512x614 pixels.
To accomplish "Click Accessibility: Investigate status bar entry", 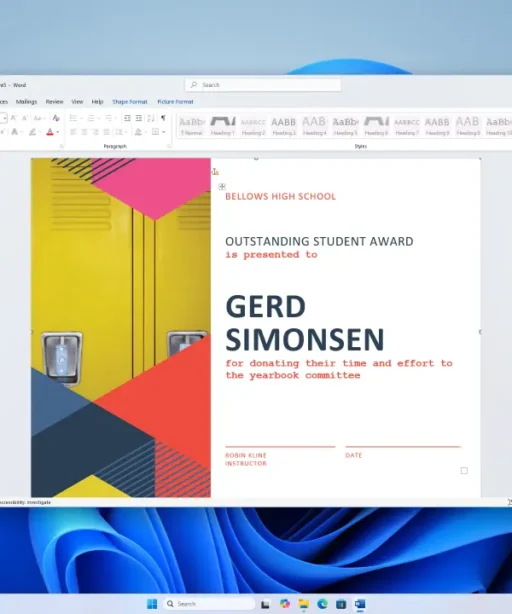I will point(25,502).
